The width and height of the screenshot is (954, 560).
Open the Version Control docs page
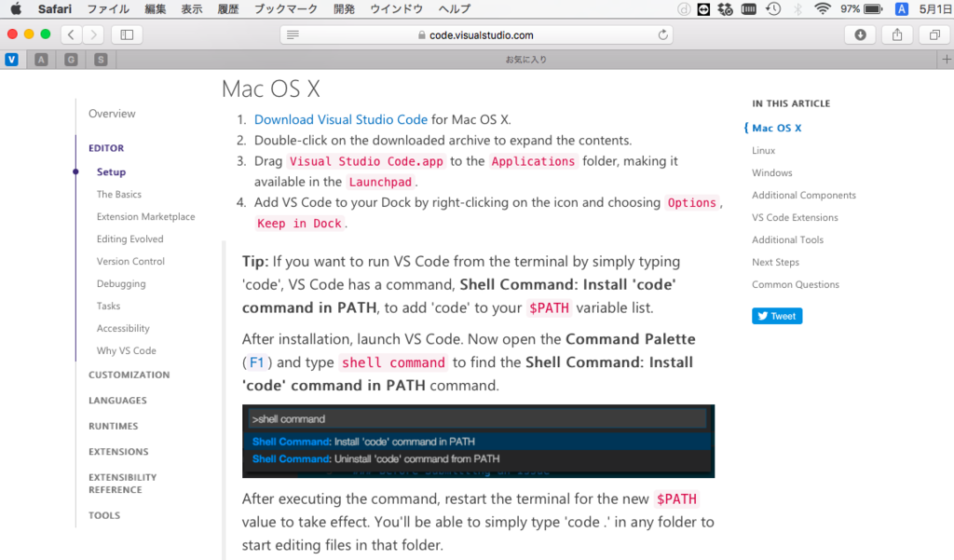coord(130,261)
